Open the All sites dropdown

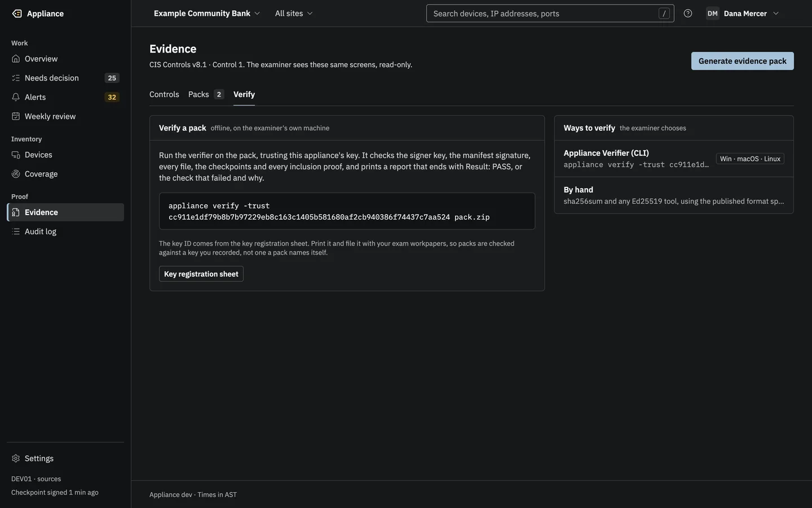point(294,14)
